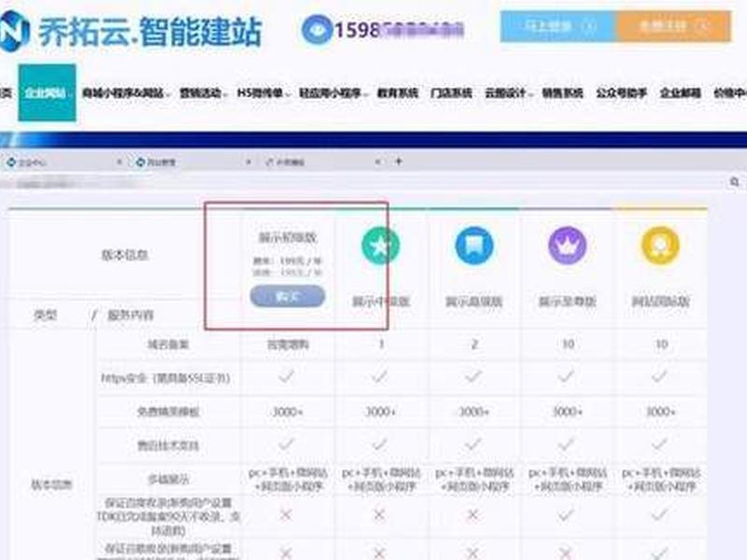Screen dimensions: 747x560
Task: Click the 按需增购 cell in 域名备案 row
Action: click(x=288, y=344)
